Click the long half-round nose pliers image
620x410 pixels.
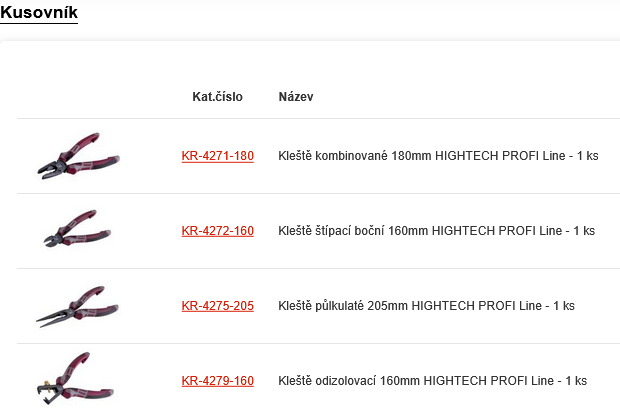click(x=77, y=306)
